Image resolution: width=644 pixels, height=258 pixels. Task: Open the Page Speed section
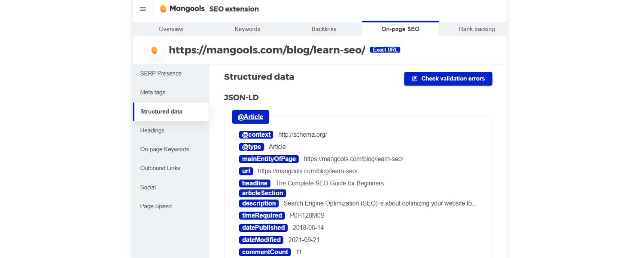pos(155,206)
